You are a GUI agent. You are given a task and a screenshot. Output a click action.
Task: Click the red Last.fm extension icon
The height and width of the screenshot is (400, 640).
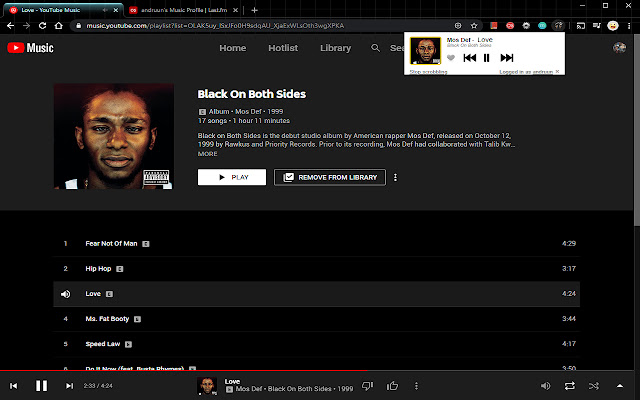click(510, 26)
